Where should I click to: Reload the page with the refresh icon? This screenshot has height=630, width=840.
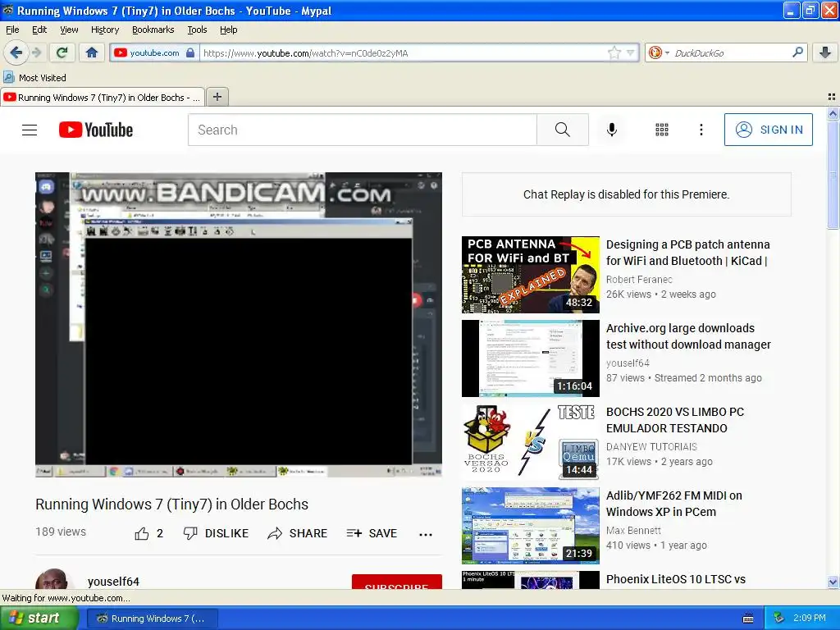point(62,52)
